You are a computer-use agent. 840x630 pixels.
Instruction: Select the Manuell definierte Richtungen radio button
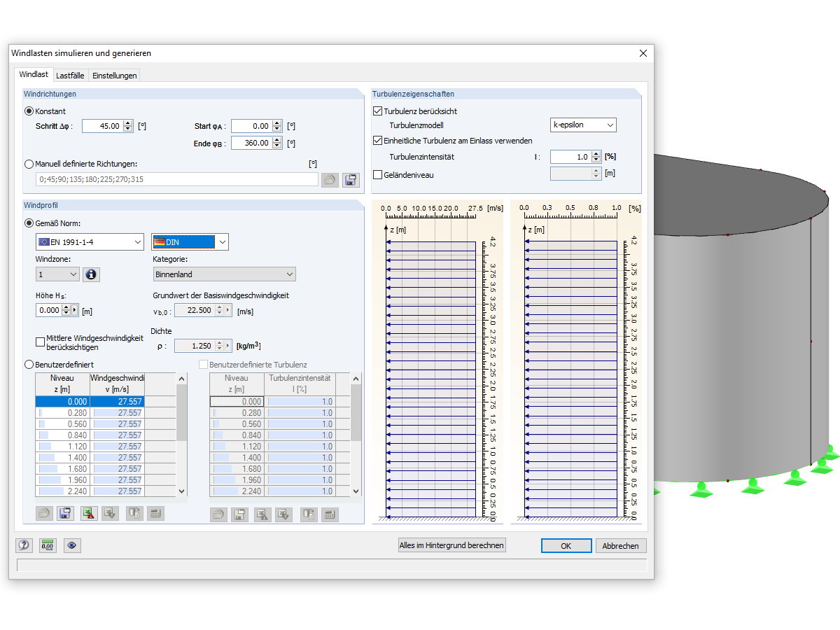(x=29, y=163)
